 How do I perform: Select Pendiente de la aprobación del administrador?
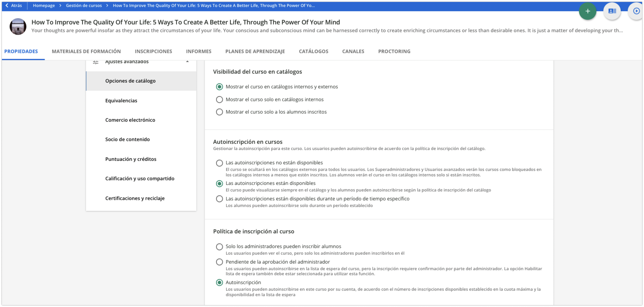[219, 262]
